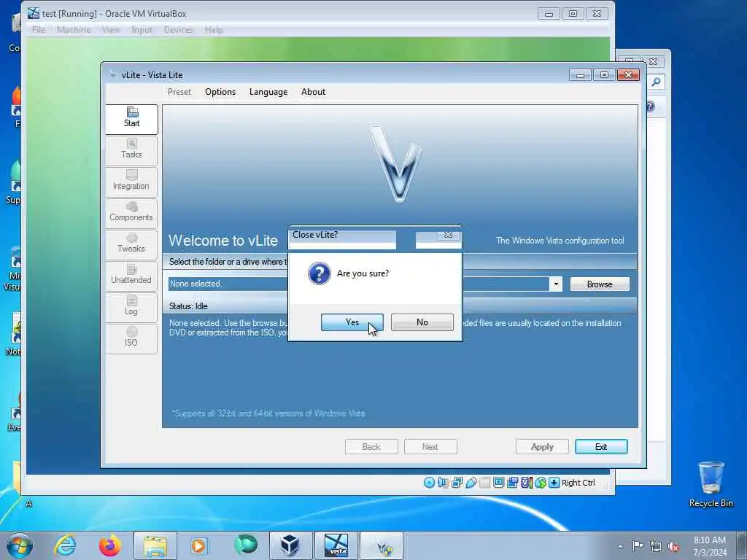Image resolution: width=747 pixels, height=560 pixels.
Task: Open the Components sidebar section
Action: [x=131, y=213]
